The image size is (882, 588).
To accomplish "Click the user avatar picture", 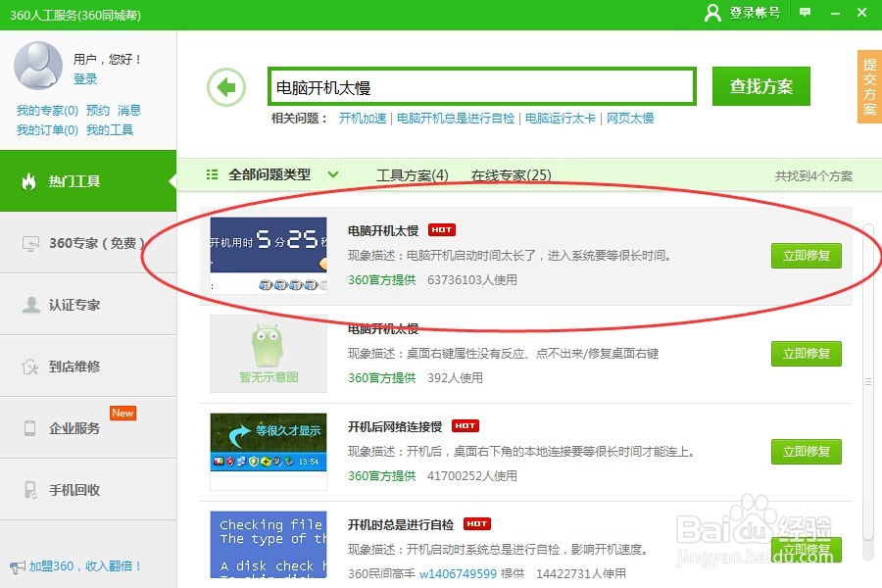I will 37,66.
